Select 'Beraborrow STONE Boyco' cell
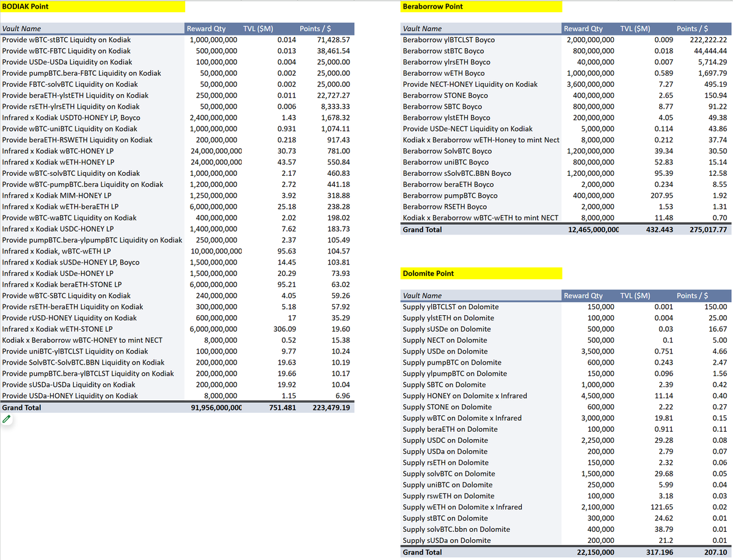Screen dimensions: 733x560 tap(445, 95)
